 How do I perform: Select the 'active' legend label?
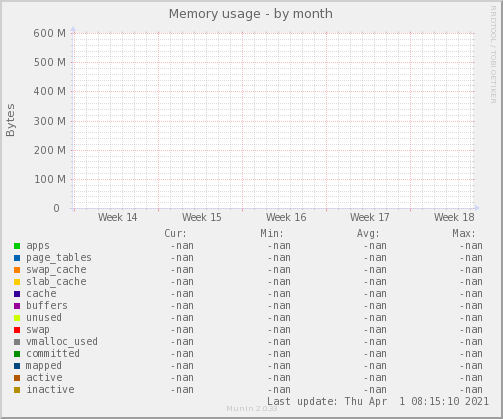[44, 377]
